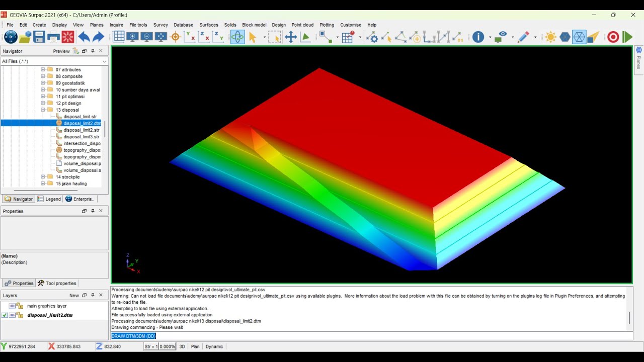Click the Str number input field
644x362 pixels.
151,346
